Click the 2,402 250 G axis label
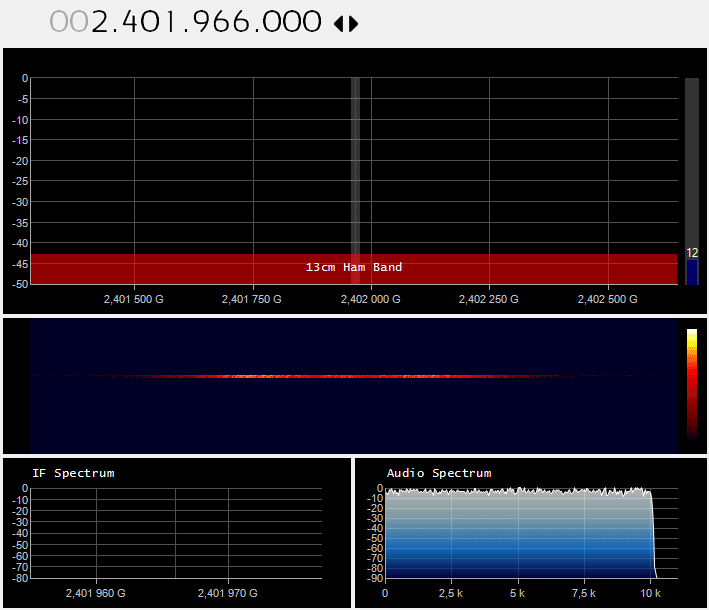The image size is (709, 610). (x=488, y=299)
